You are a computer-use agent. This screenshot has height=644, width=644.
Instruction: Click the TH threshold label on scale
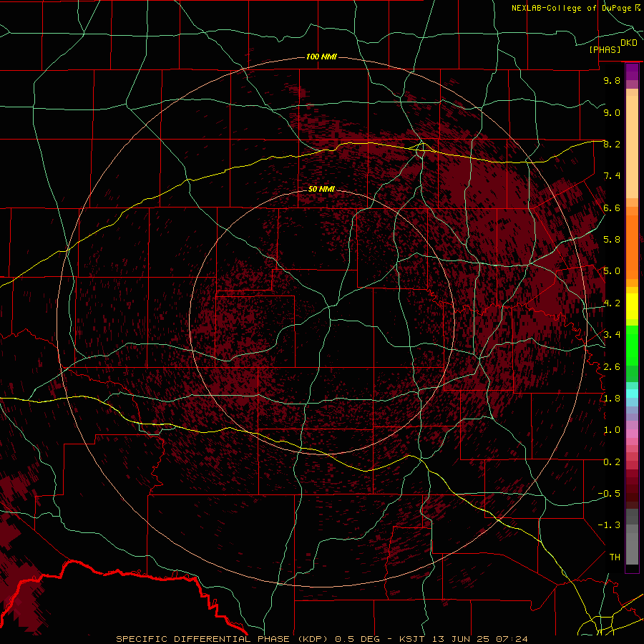click(615, 557)
